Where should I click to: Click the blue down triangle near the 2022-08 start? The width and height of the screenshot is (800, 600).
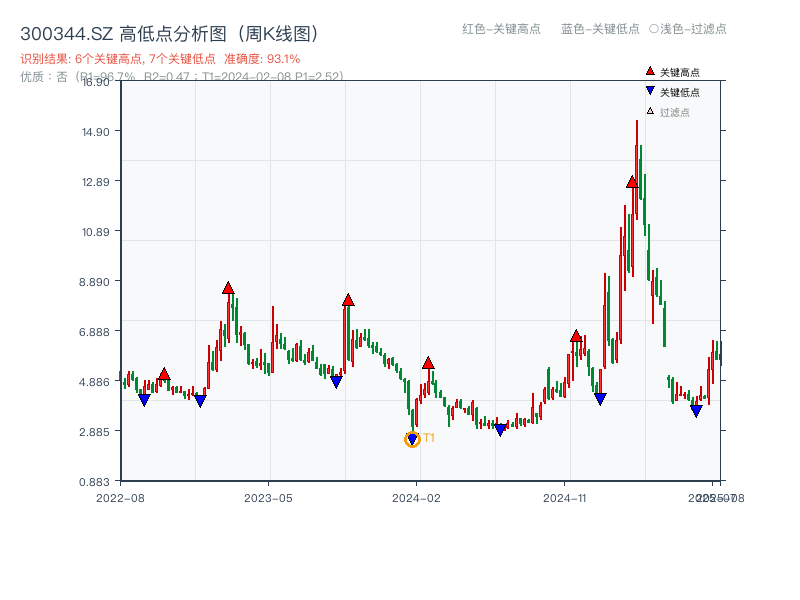(143, 400)
